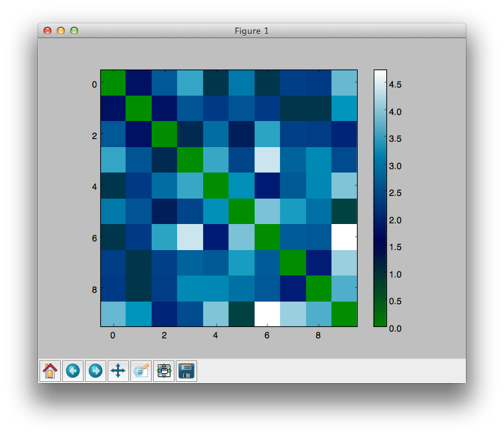The width and height of the screenshot is (504, 436).
Task: Select the Zoom to rectangle tool
Action: (141, 371)
